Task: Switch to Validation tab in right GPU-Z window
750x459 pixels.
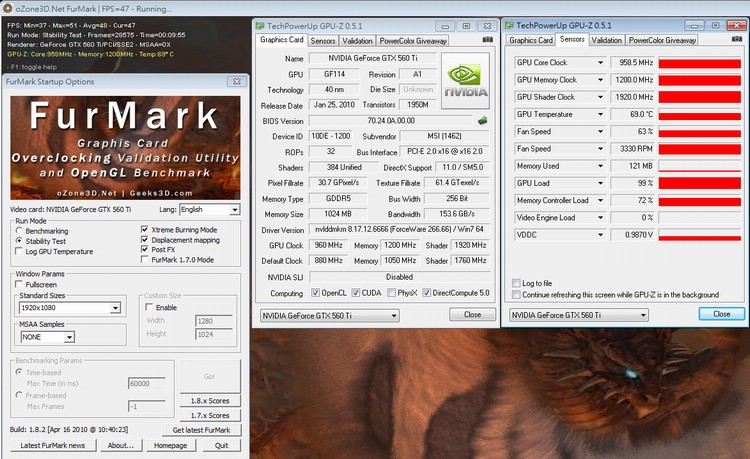Action: pos(607,40)
